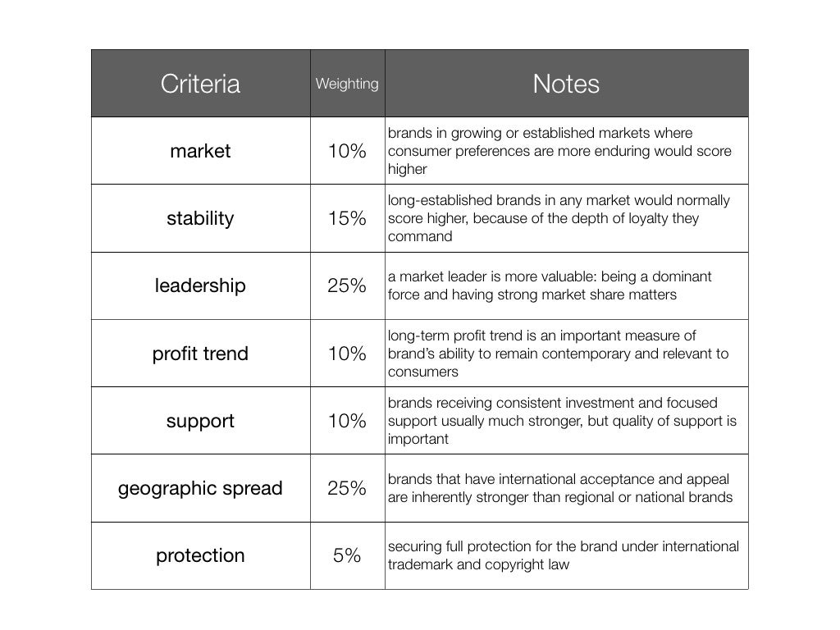Screen dimensions: 840x630
Task: Select the Weighting column header
Action: [x=347, y=84]
